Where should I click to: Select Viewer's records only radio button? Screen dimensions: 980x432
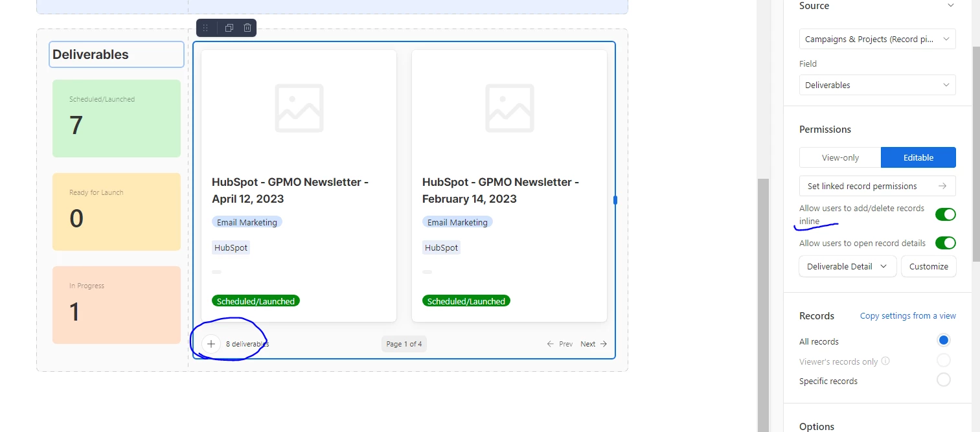[x=944, y=361]
